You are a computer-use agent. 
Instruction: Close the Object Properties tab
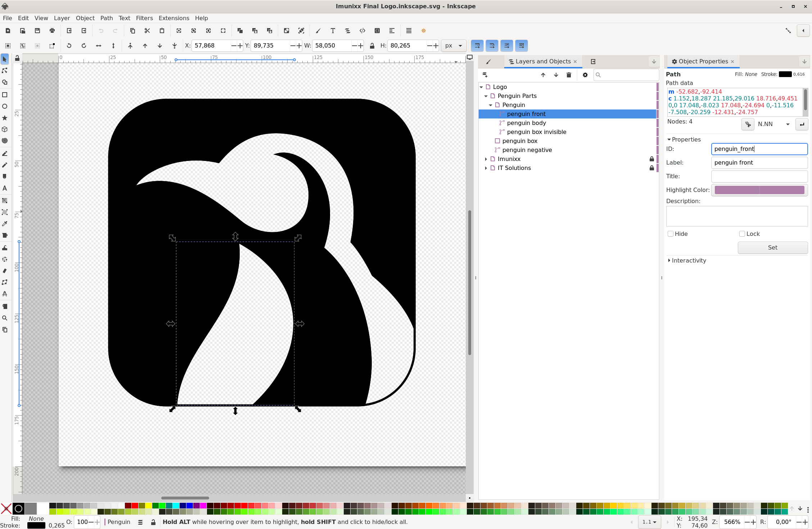(732, 62)
